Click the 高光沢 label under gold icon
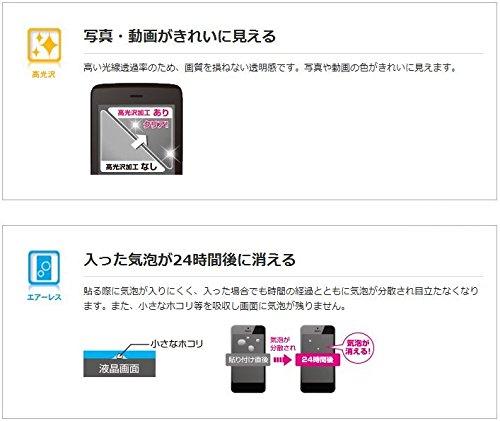Screen dimensions: 500x421 coord(44,74)
